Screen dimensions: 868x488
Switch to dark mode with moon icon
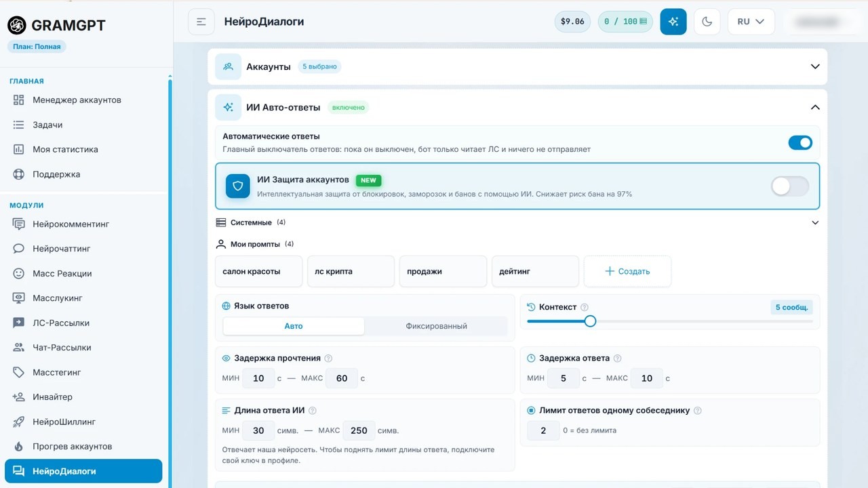[x=707, y=22]
